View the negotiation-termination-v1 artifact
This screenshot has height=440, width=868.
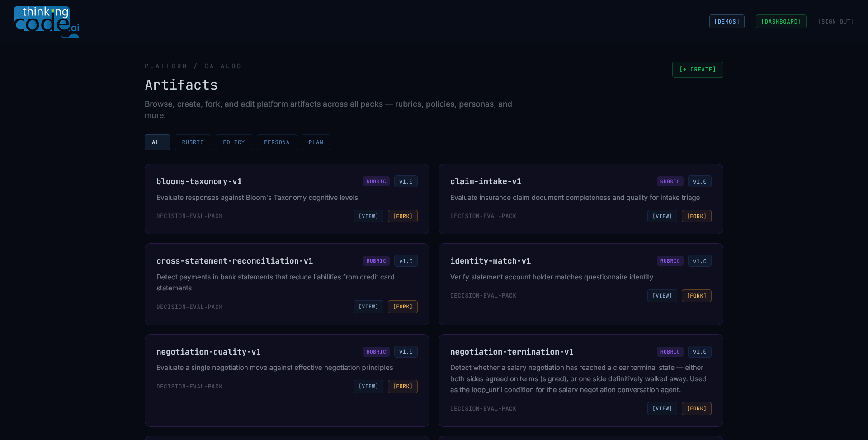(x=662, y=408)
